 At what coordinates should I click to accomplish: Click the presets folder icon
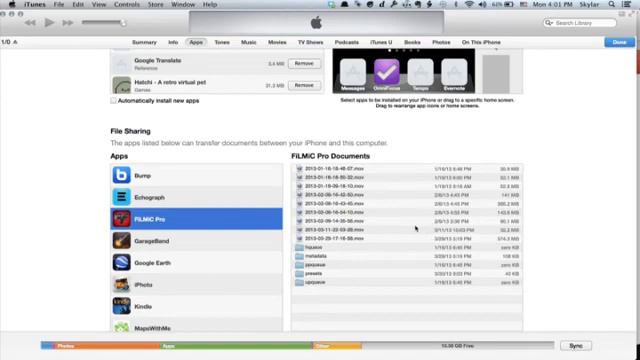(x=299, y=274)
